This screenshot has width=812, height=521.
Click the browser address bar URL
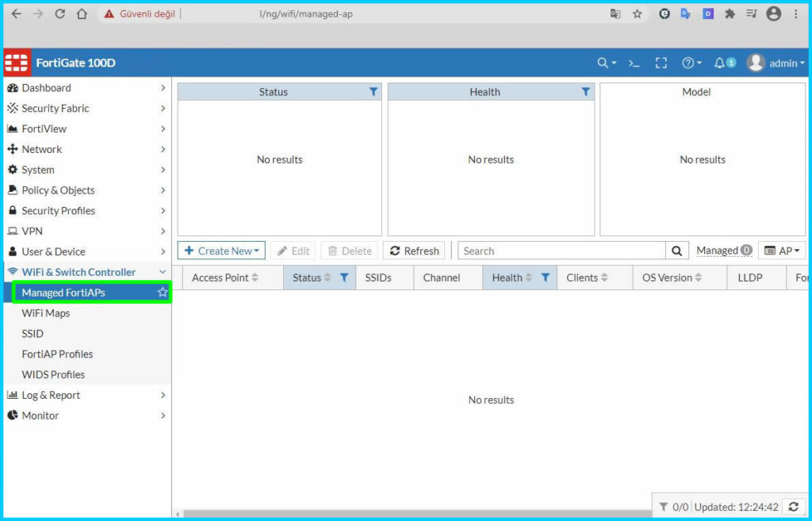pyautogui.click(x=306, y=14)
